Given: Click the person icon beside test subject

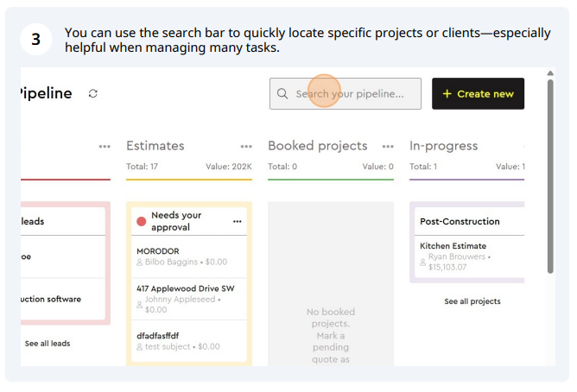Looking at the screenshot, I should click(139, 347).
